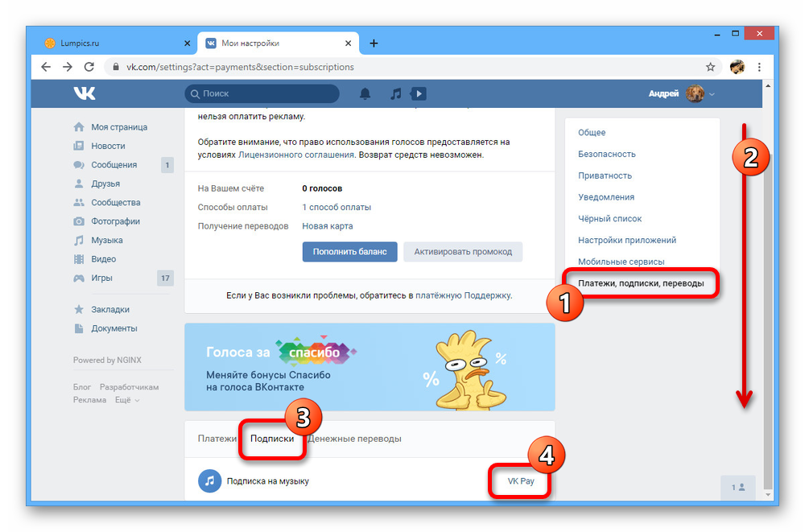The image size is (805, 532).
Task: Reload the page with refresh icon
Action: tap(89, 67)
